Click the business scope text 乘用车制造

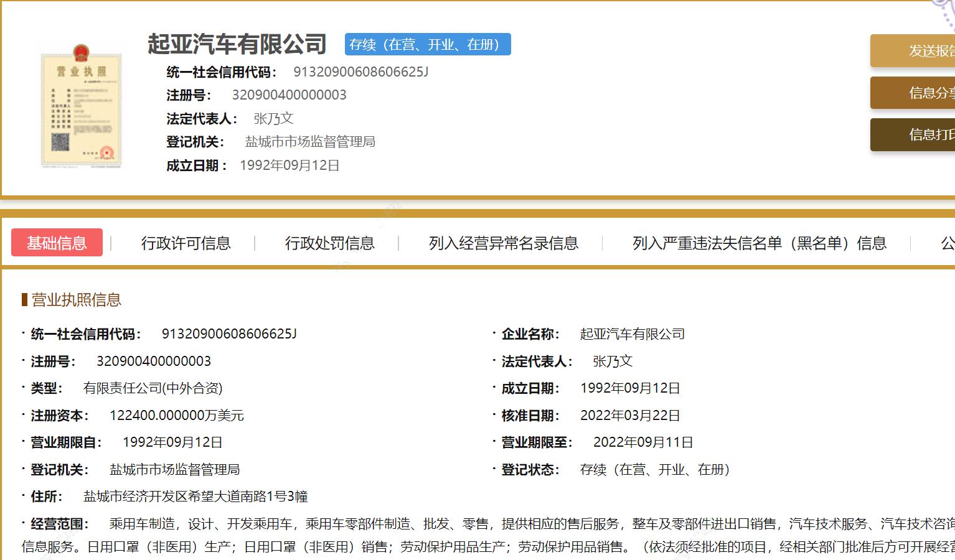[x=142, y=524]
